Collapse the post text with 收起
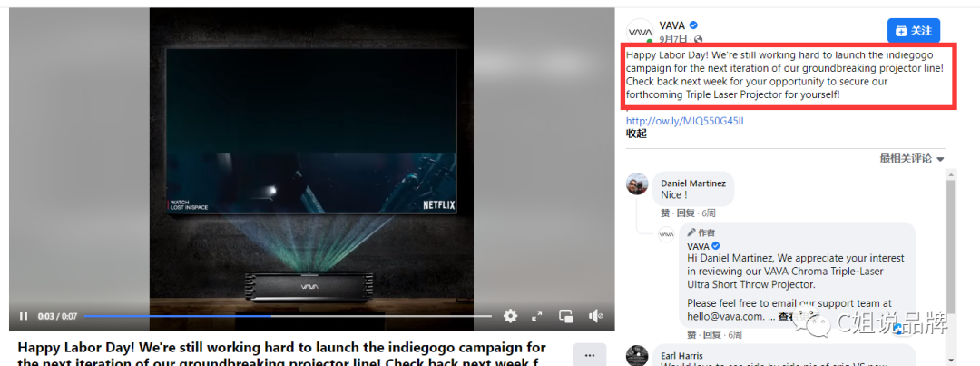Image resolution: width=980 pixels, height=366 pixels. [x=636, y=134]
